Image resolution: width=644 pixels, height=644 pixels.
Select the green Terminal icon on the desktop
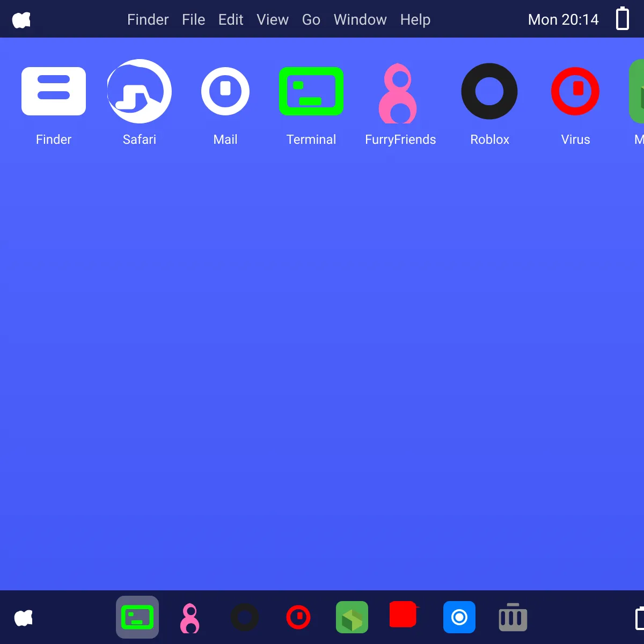pyautogui.click(x=311, y=91)
